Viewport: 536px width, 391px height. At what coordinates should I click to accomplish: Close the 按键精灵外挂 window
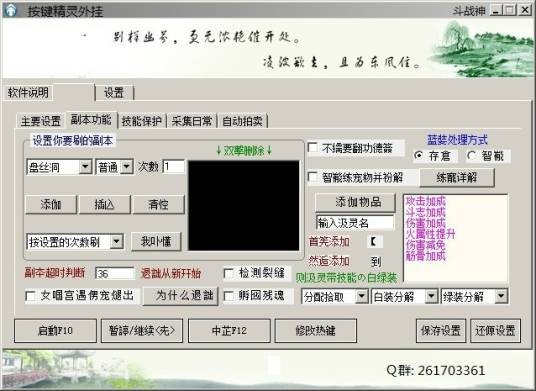pos(525,10)
